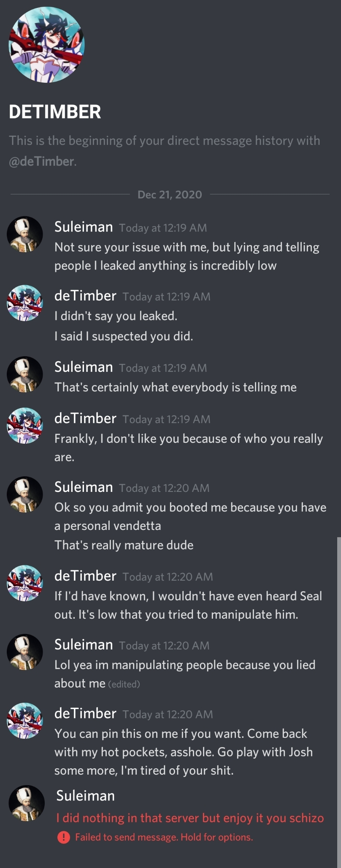
Task: Tap deTimber's avatar next to "If I'd have known"
Action: coord(25,583)
